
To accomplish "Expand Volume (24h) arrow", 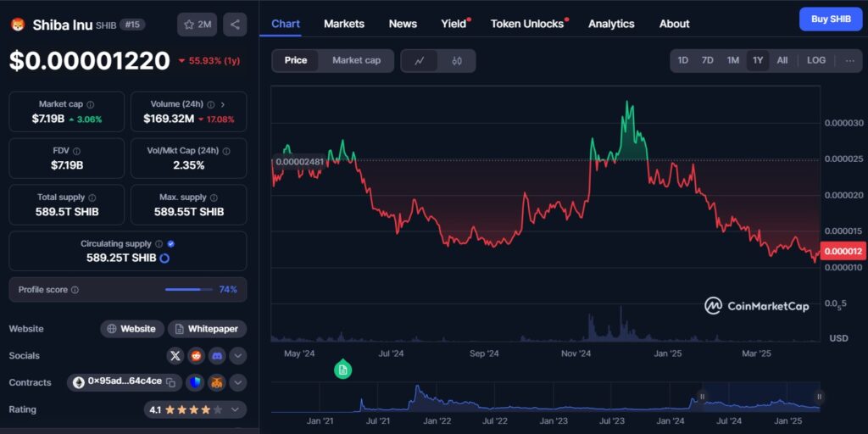I will pos(223,104).
